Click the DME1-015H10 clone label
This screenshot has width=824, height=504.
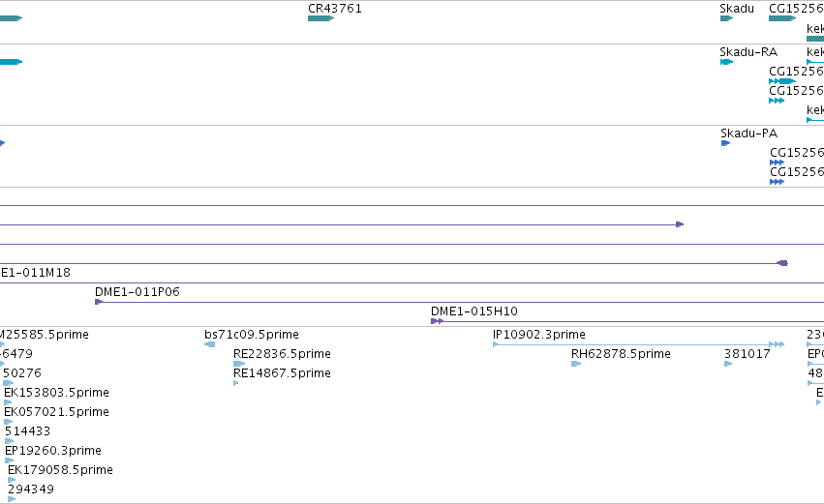[x=474, y=311]
